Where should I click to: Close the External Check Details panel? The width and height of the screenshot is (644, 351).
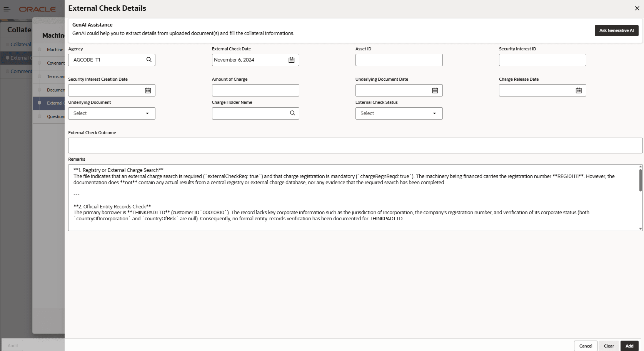click(637, 8)
